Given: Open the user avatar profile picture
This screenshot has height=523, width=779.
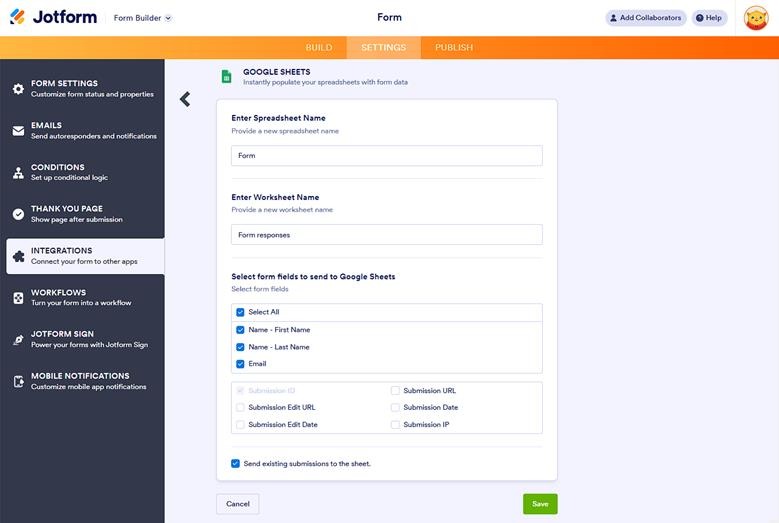Looking at the screenshot, I should tap(756, 18).
